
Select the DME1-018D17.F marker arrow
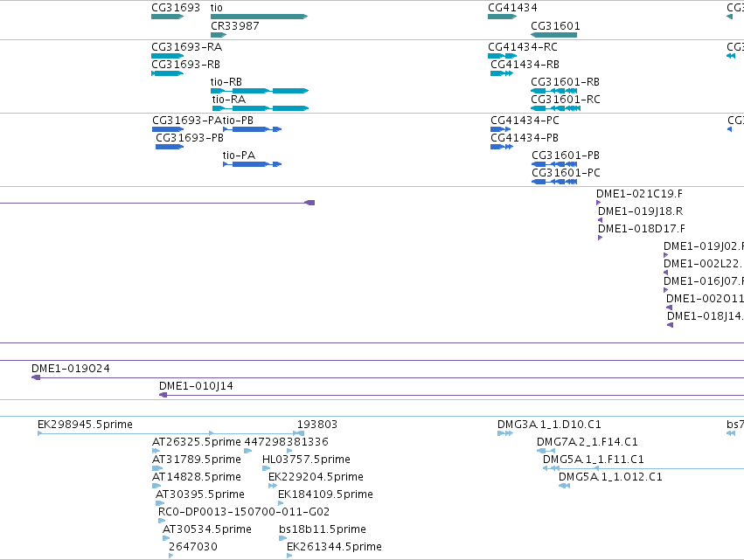(x=601, y=238)
